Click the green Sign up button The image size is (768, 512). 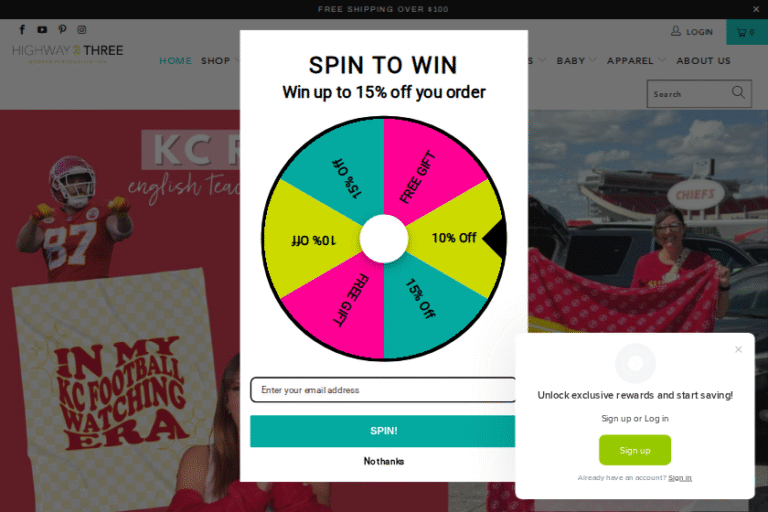[635, 450]
